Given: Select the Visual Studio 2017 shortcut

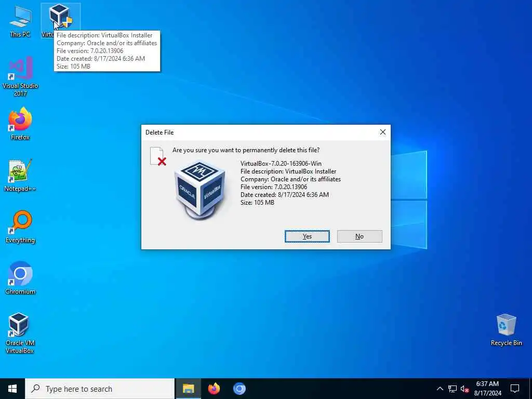Looking at the screenshot, I should tap(20, 76).
